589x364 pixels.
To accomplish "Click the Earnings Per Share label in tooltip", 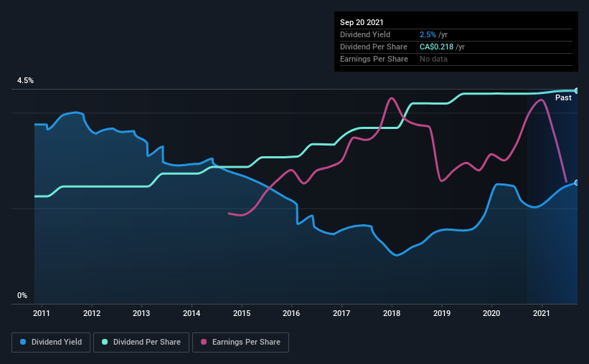I will click(374, 59).
